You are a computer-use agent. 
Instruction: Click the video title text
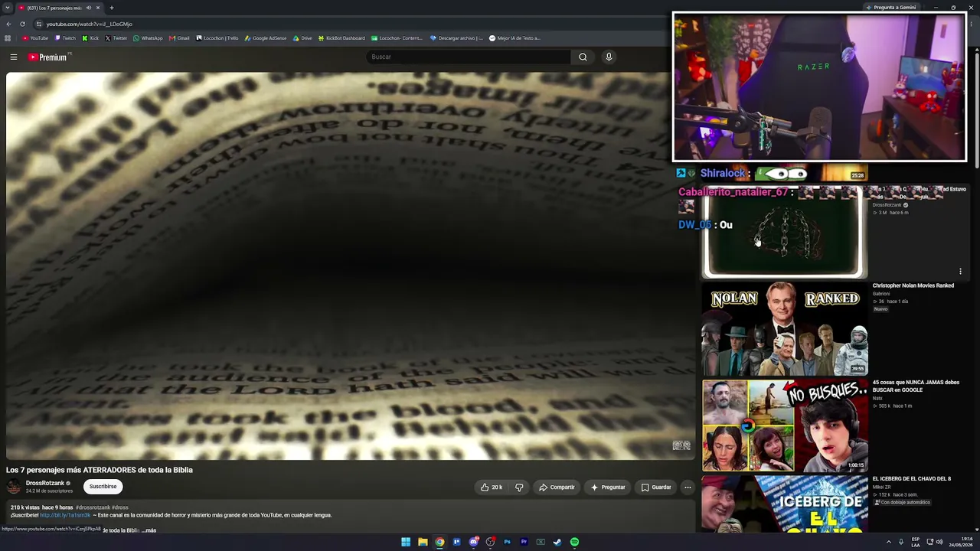coord(100,470)
